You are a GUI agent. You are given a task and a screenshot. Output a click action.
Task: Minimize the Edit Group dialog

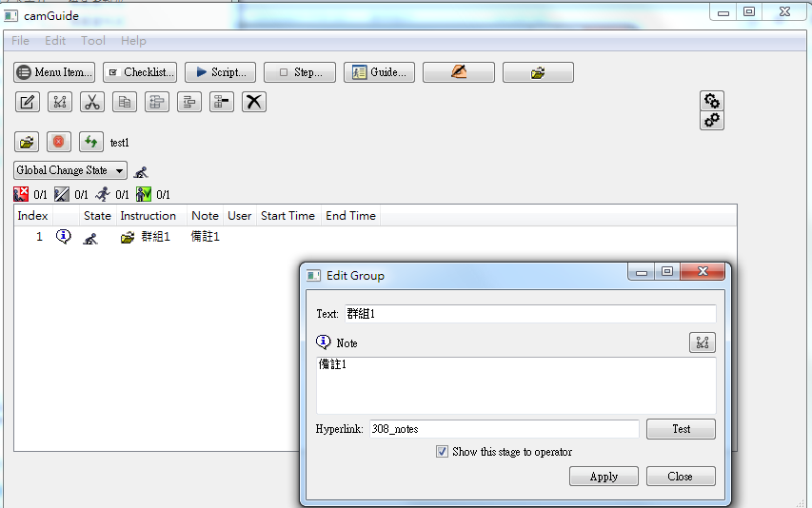(x=641, y=271)
